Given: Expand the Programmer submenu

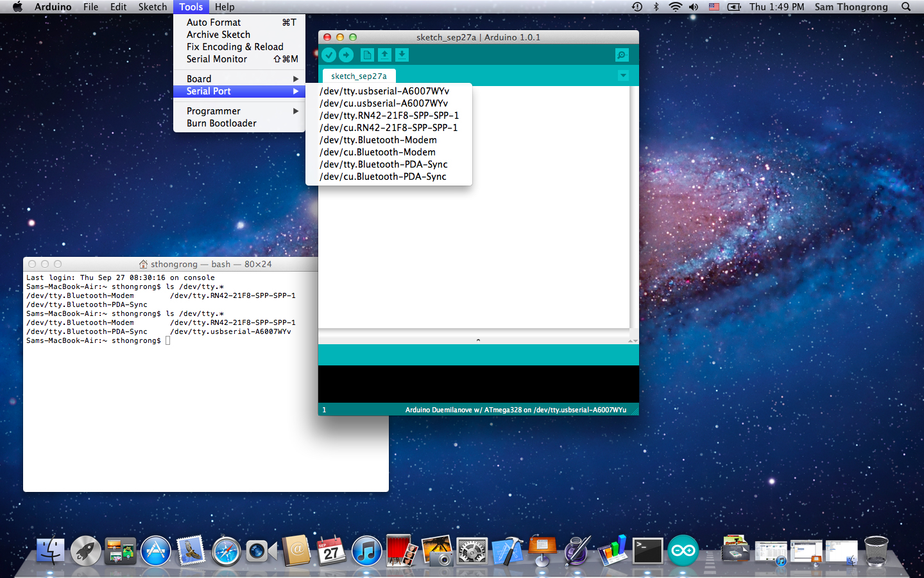Looking at the screenshot, I should 239,111.
